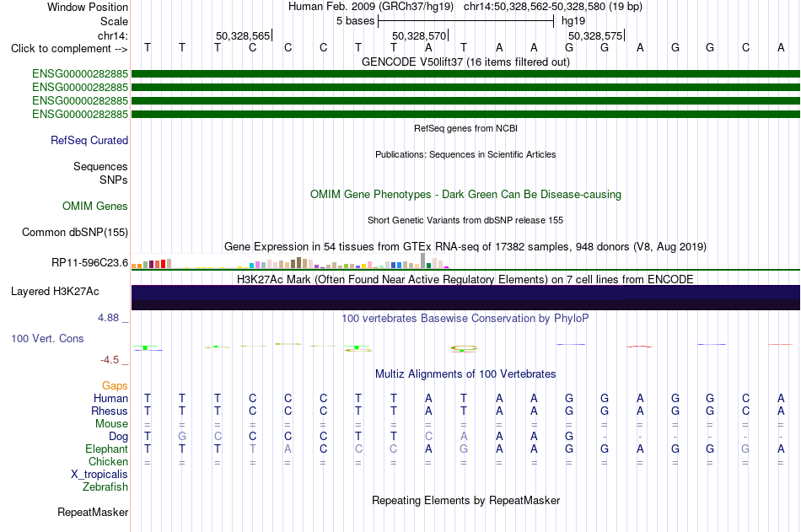Select the 'Mouse' alignment row label
Screen dimensions: 801x532
click(111, 423)
